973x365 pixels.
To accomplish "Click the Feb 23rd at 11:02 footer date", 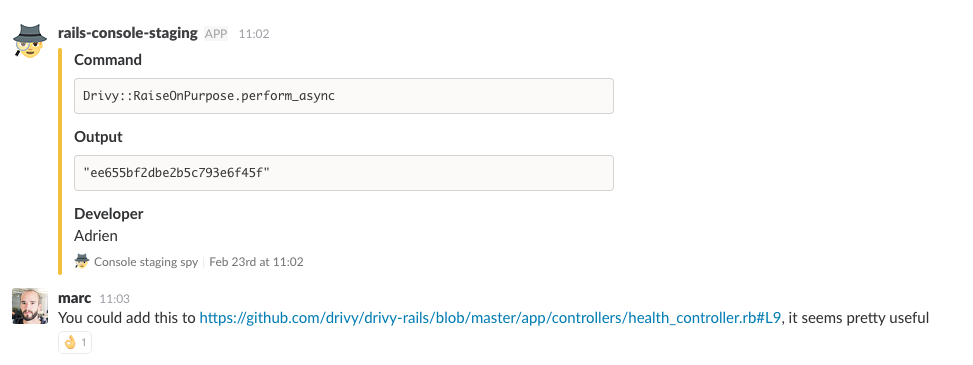I will pyautogui.click(x=256, y=262).
